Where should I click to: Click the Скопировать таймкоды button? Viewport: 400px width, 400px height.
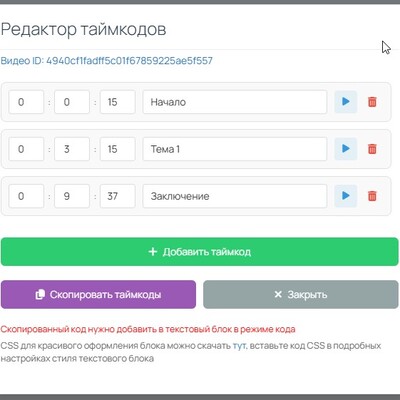(x=98, y=294)
